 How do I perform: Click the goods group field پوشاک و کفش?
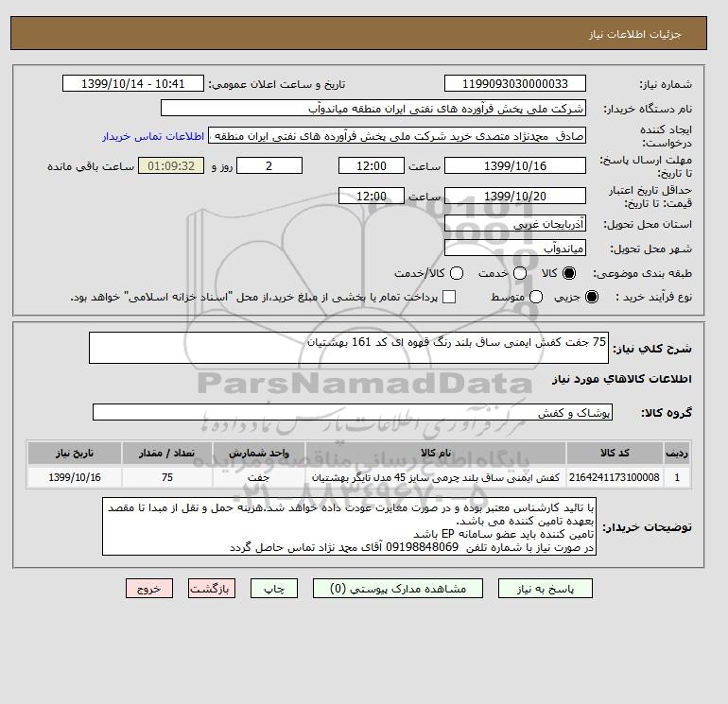point(353,412)
